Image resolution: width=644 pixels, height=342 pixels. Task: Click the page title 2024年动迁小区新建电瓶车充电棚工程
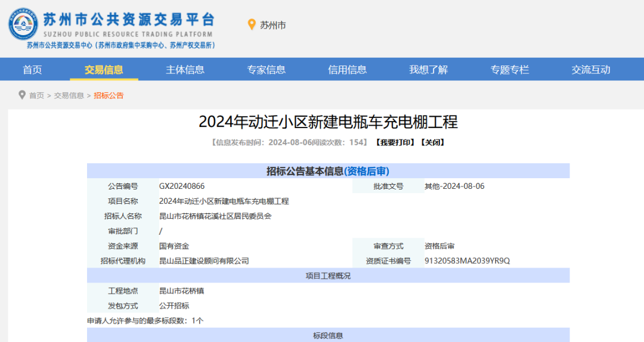tap(328, 122)
